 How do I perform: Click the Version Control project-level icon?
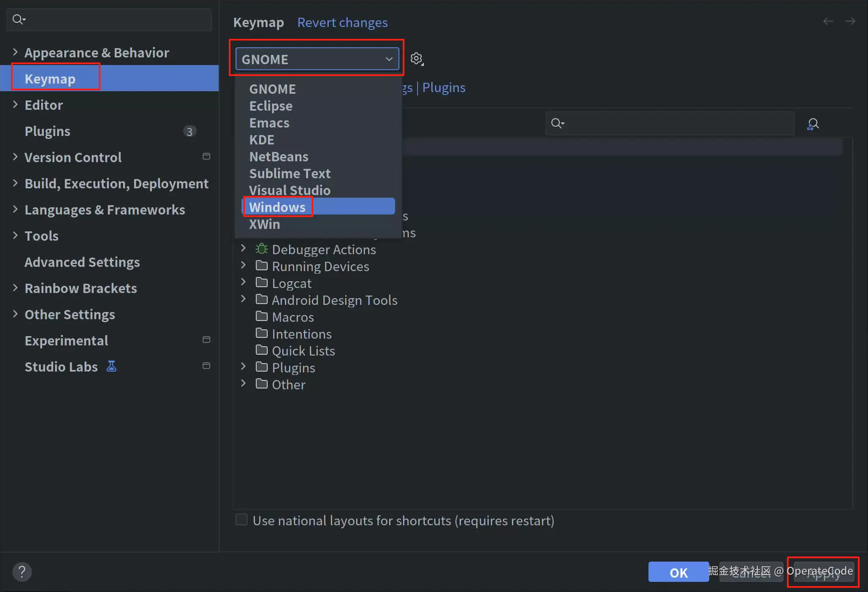coord(206,157)
